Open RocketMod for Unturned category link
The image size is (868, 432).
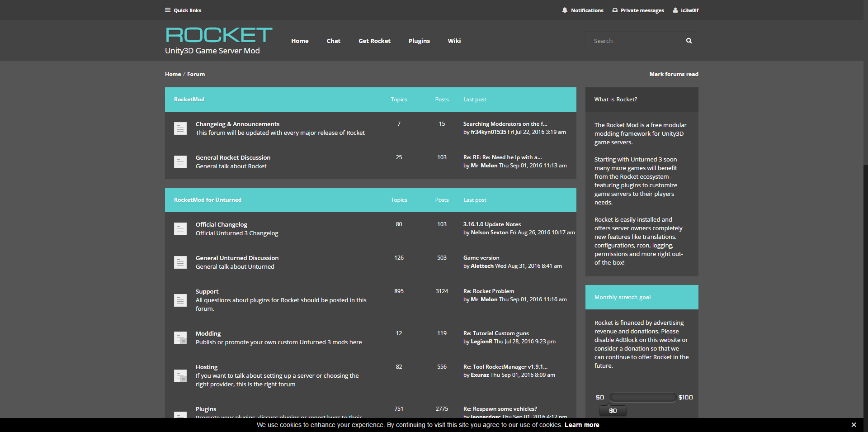click(x=208, y=200)
